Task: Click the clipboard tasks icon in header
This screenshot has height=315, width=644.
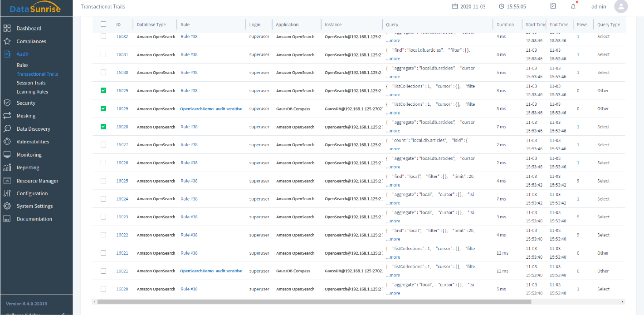Action: [553, 6]
